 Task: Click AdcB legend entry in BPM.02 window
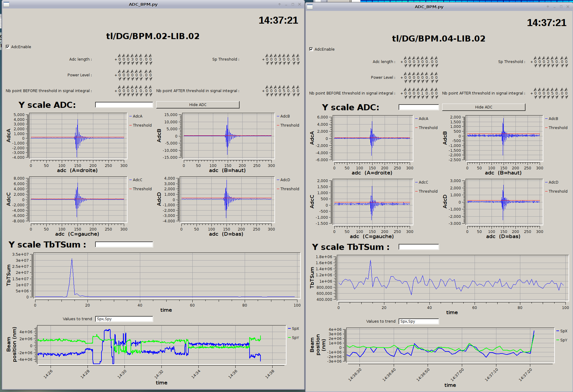click(x=285, y=116)
